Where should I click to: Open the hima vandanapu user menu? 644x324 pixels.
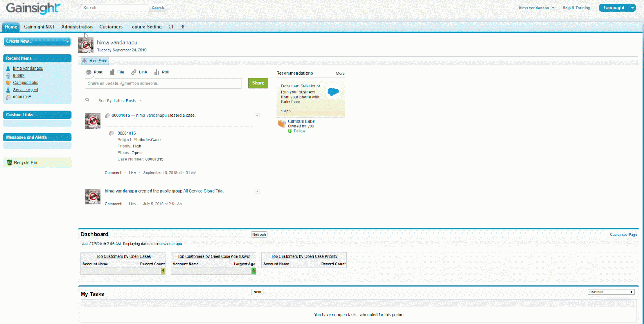[537, 8]
